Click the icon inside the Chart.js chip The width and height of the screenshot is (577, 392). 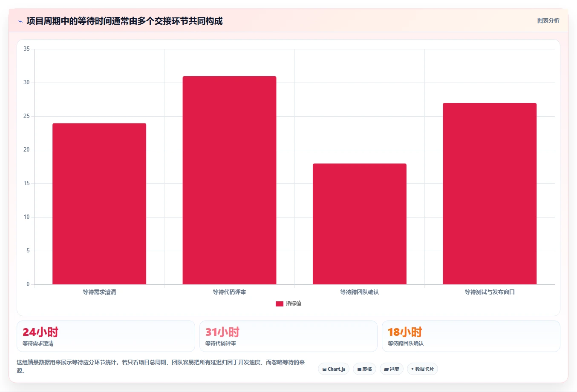tap(324, 369)
